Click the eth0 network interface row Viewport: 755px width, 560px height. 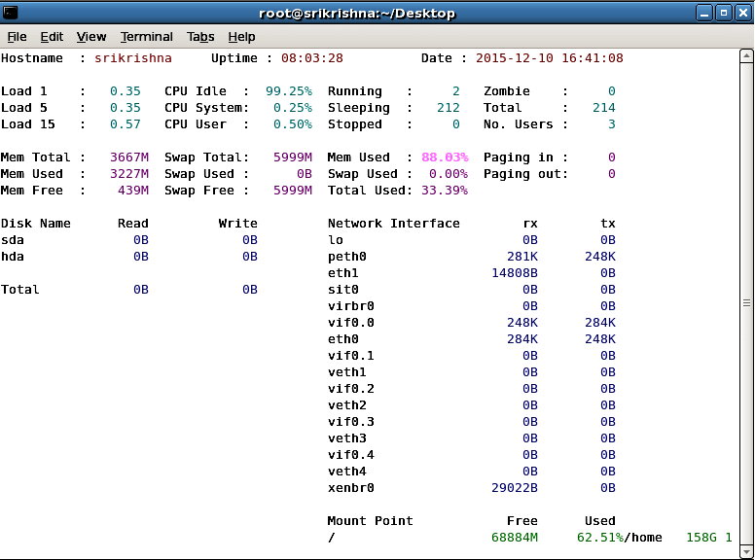(x=343, y=339)
